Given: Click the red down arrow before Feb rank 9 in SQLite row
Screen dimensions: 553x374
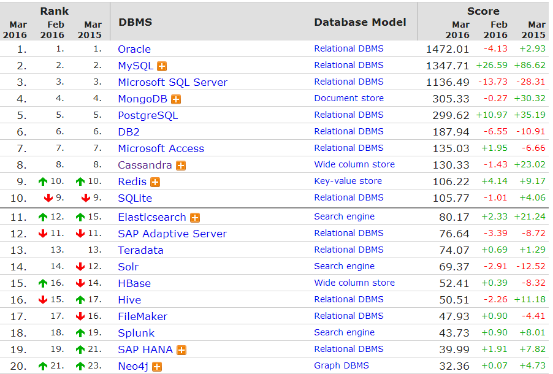Looking at the screenshot, I should (48, 198).
